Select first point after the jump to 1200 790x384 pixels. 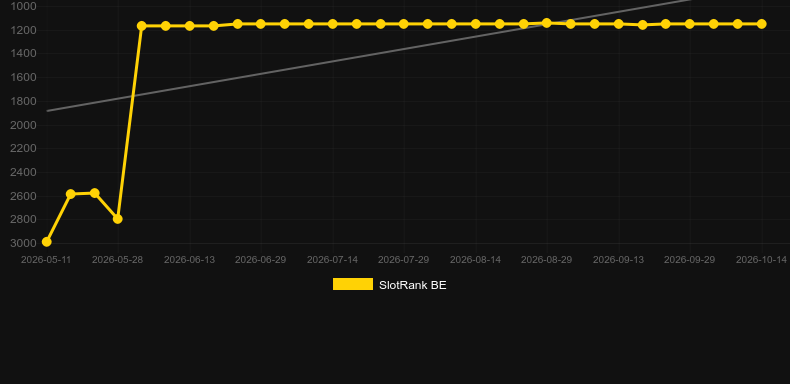click(x=142, y=26)
